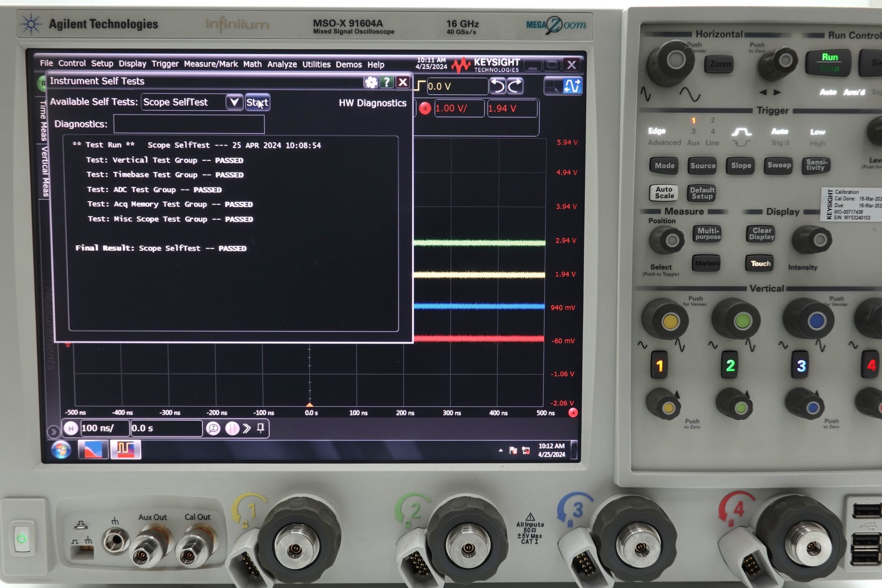
Task: Open the Setup menu
Action: pos(102,63)
